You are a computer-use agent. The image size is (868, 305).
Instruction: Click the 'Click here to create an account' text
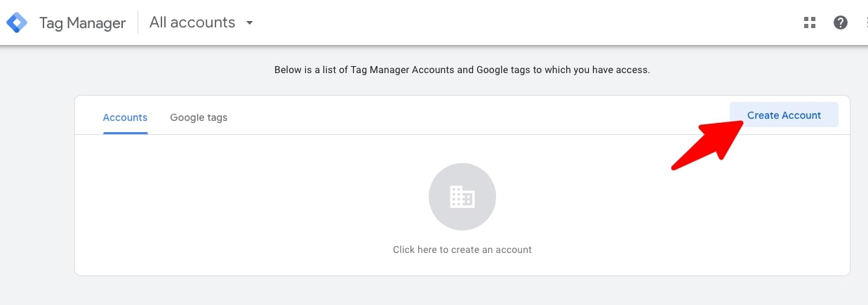click(462, 249)
